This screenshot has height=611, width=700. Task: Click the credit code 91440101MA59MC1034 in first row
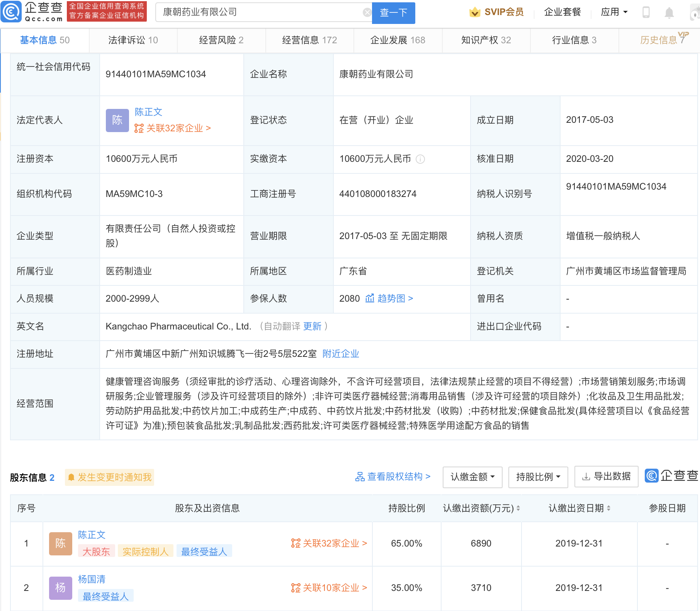(156, 74)
